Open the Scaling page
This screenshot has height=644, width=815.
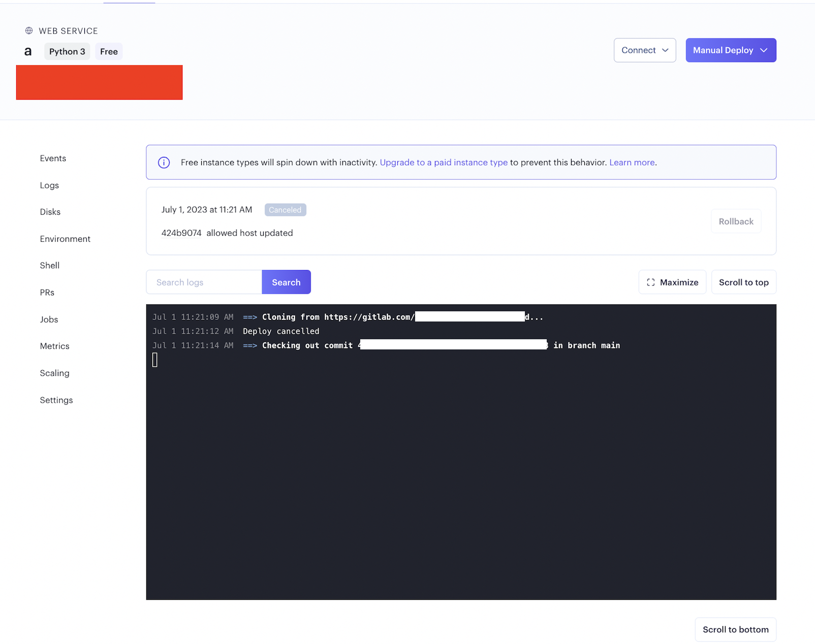click(55, 373)
